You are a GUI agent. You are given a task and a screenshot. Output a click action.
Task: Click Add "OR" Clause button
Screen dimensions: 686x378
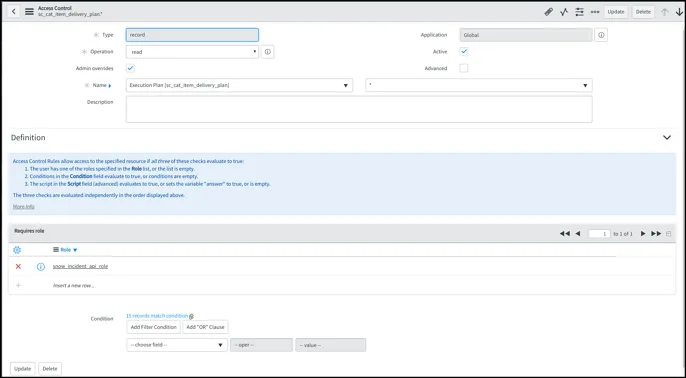tap(205, 327)
